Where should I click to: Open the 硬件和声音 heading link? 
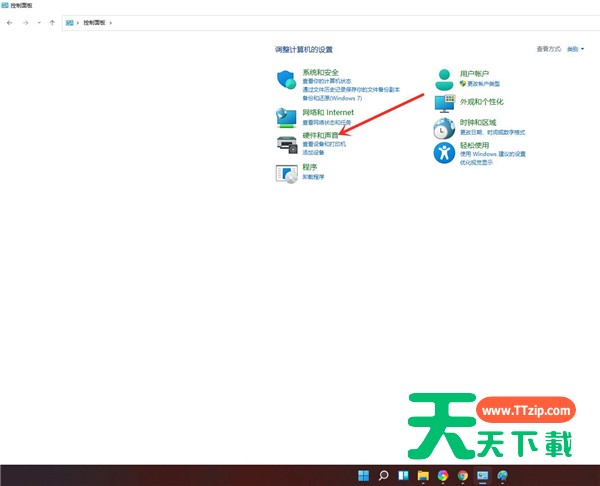[x=320, y=135]
